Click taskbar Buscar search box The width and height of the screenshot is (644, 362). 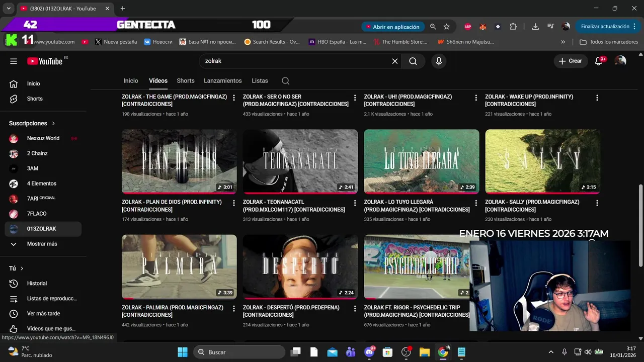point(239,352)
